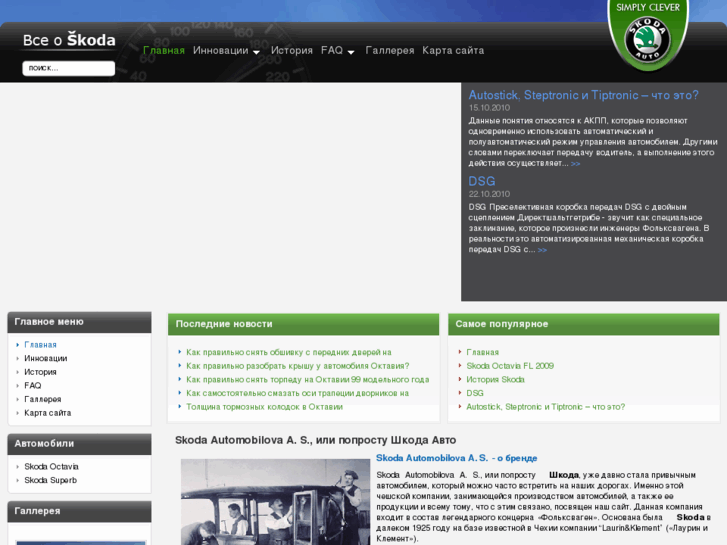Go to 'Главная' in top navigation
The width and height of the screenshot is (727, 545).
coord(164,50)
